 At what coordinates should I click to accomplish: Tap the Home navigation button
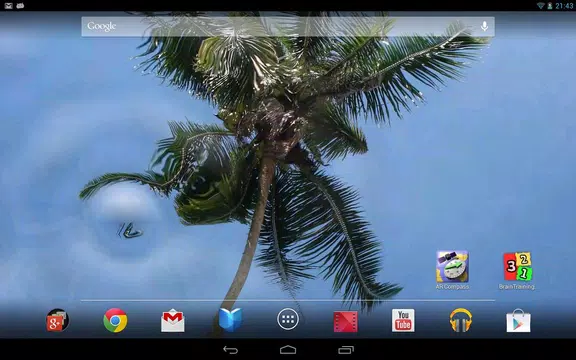pos(288,350)
